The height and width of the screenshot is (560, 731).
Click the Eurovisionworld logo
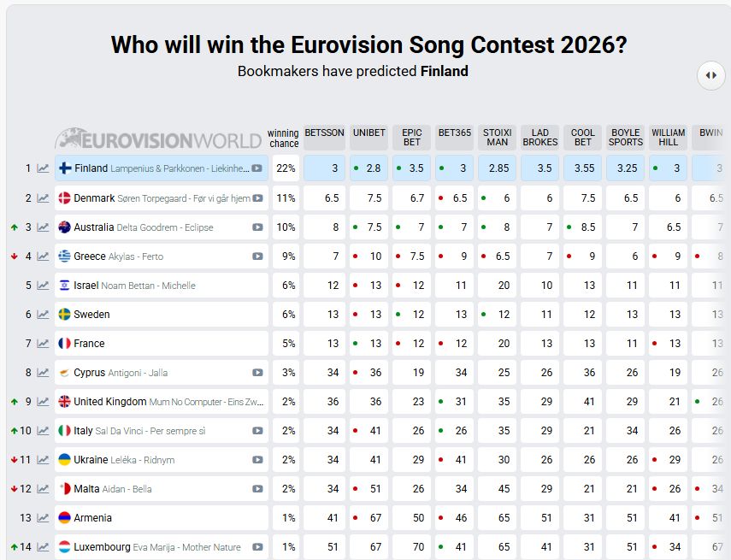(x=159, y=139)
